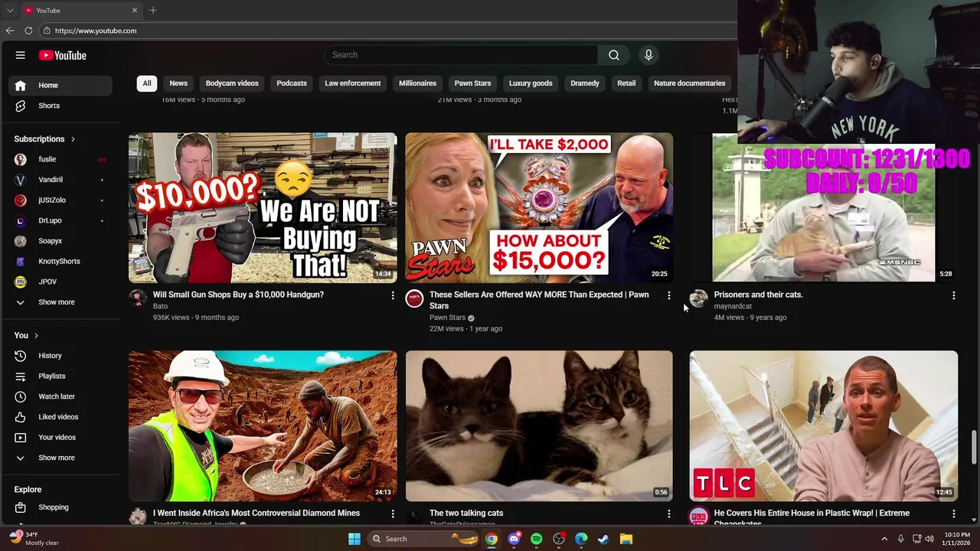Screen dimensions: 980x551
Task: Open Playlists in the sidebar
Action: tap(60, 376)
